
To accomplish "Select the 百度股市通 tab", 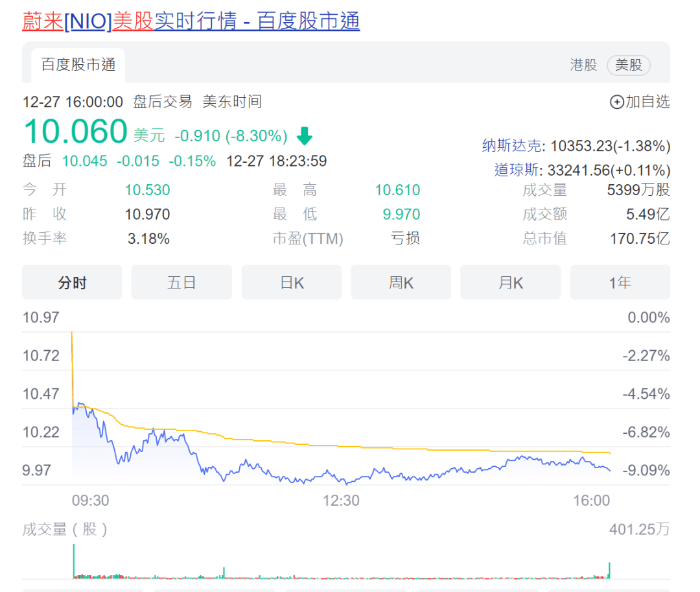I will coord(78,65).
